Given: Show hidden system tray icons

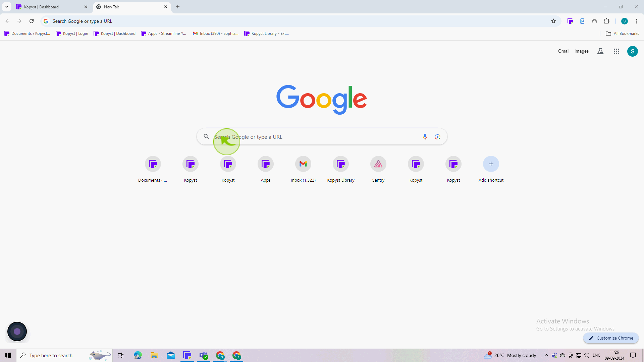Looking at the screenshot, I should pyautogui.click(x=546, y=355).
